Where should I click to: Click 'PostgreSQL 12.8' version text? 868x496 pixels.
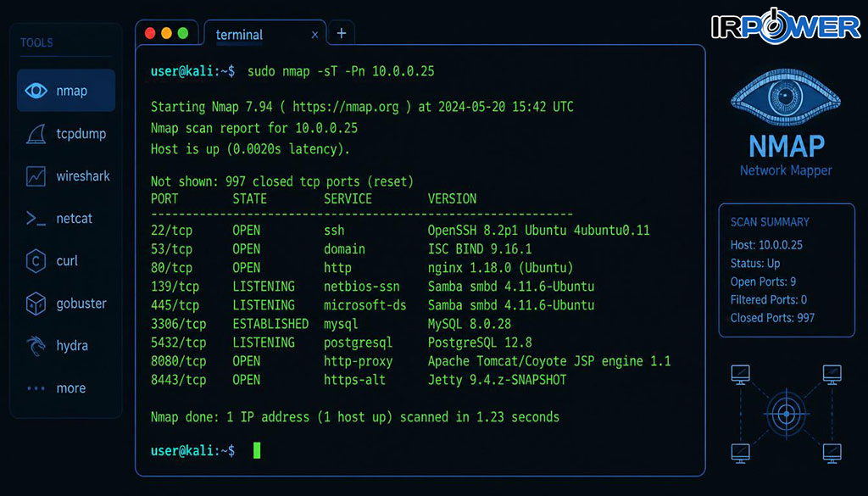point(480,343)
